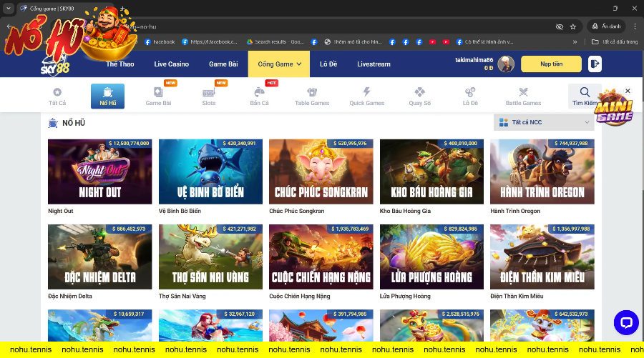644x358 pixels.
Task: Click the logout icon beside Nạp tiền
Action: [595, 64]
